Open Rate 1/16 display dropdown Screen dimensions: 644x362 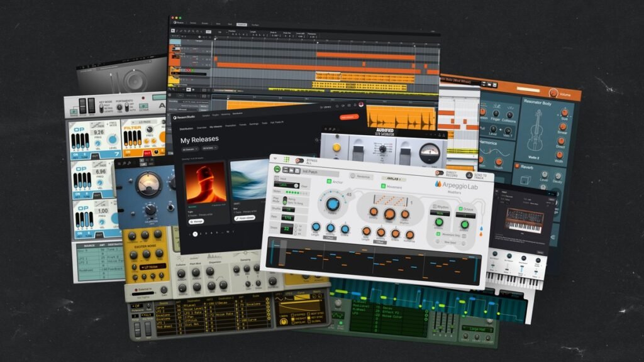click(288, 217)
